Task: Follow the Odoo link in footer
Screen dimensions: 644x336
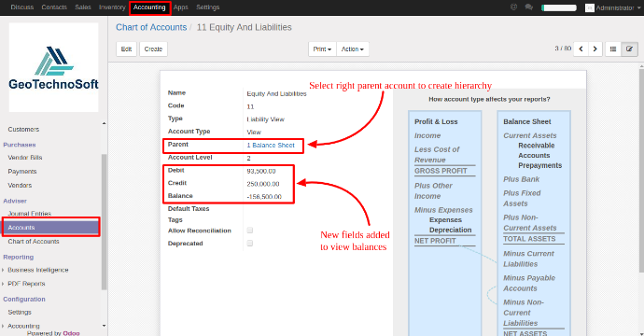Action: coord(72,333)
